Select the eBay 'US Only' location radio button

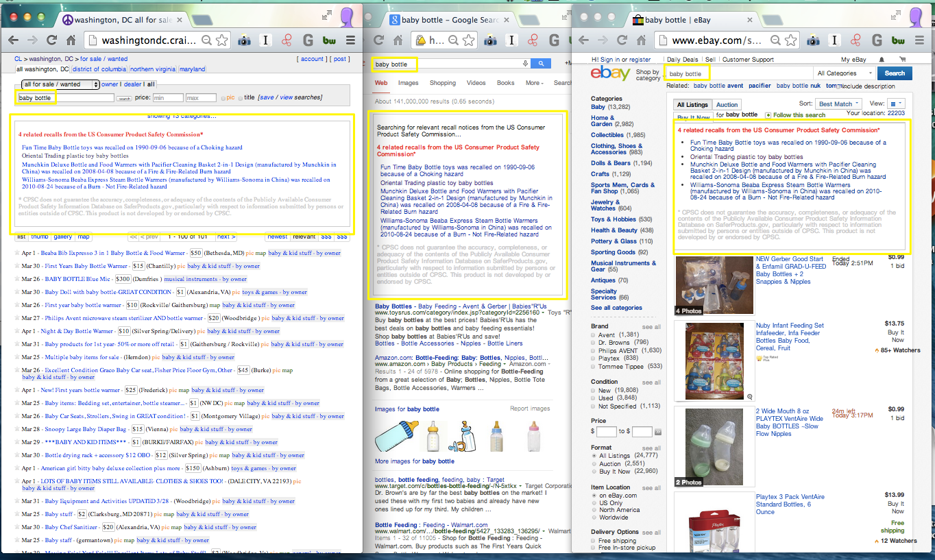[x=594, y=503]
